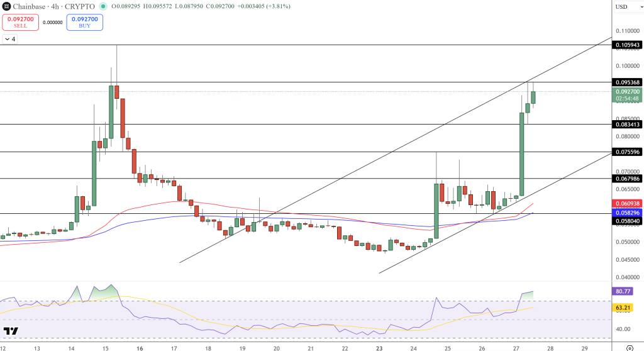
Task: Select the 0.083413 price line label
Action: click(x=628, y=124)
